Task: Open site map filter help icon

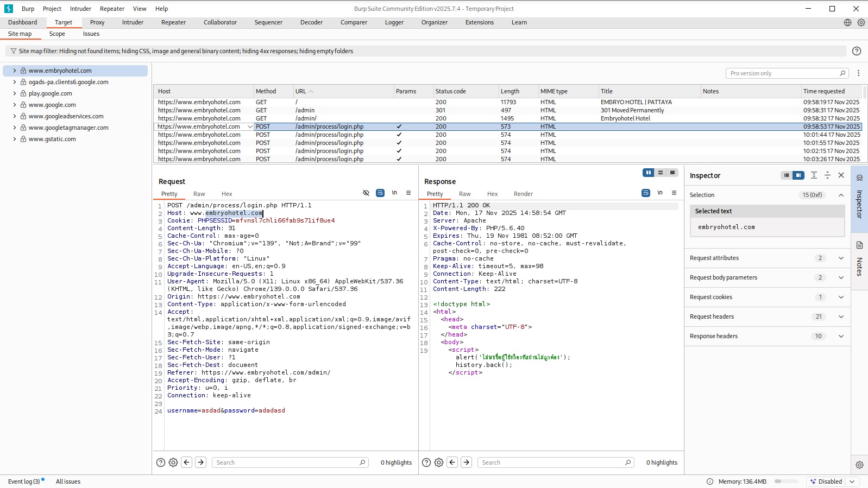Action: point(857,51)
